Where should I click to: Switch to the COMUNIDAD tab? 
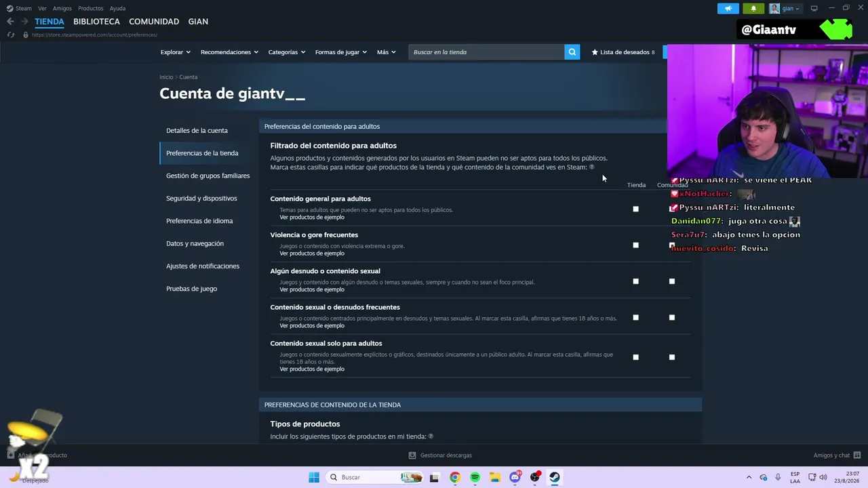click(x=154, y=22)
